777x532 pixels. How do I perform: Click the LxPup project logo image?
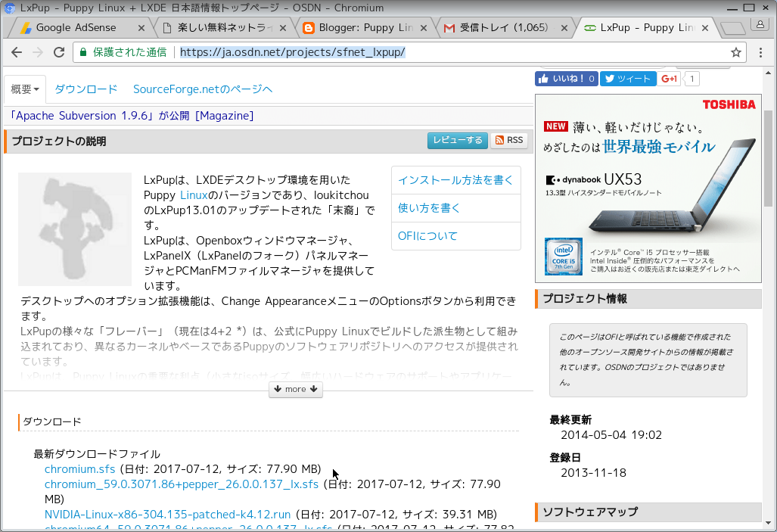click(75, 229)
